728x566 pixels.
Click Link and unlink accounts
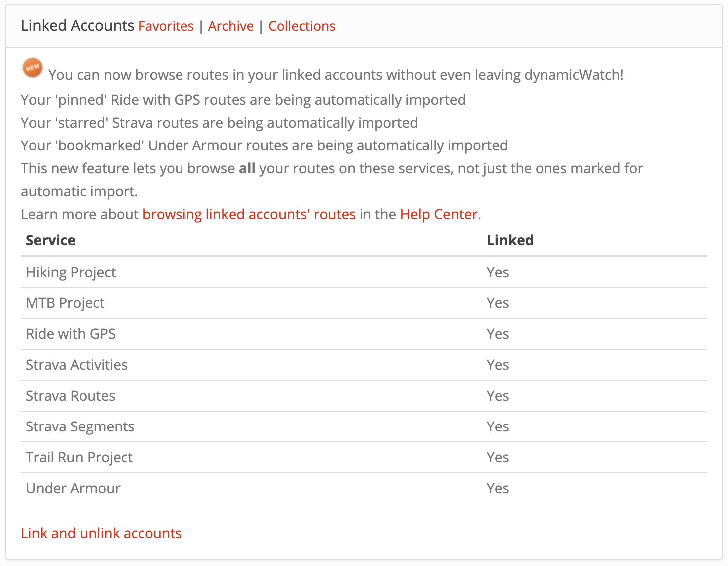point(101,533)
